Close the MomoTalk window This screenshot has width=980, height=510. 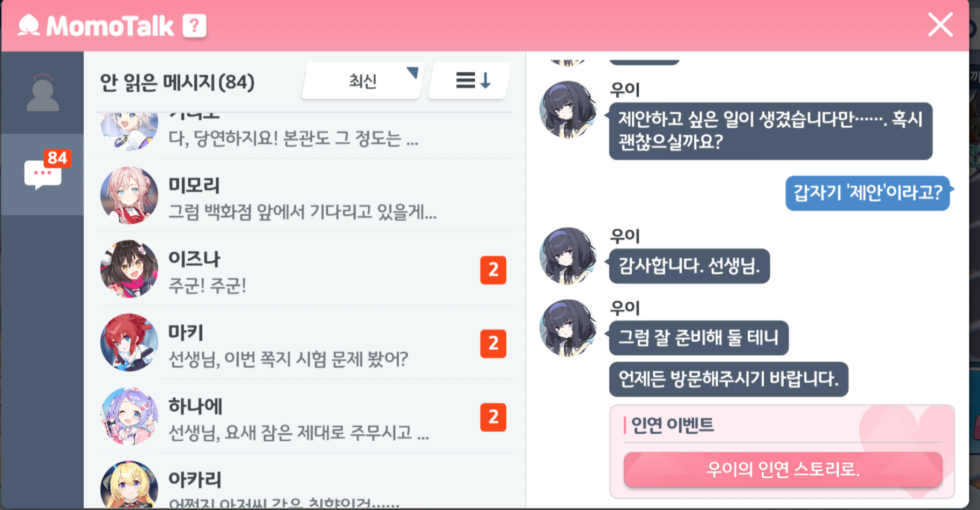[940, 25]
